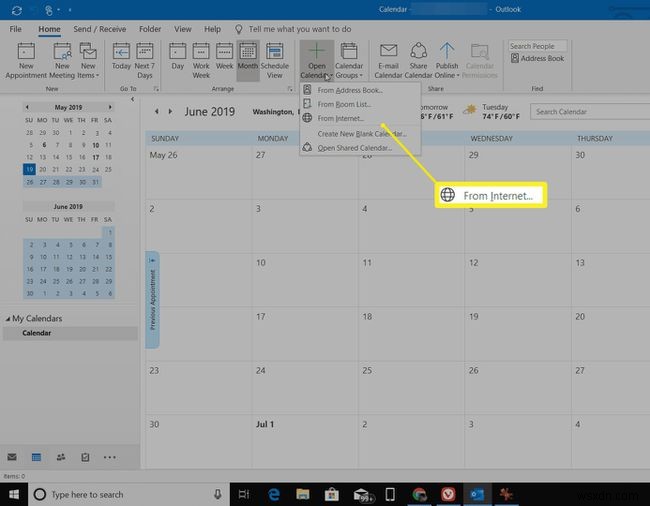Click Tuesday weather forecast
This screenshot has height=506, width=650.
pyautogui.click(x=492, y=112)
